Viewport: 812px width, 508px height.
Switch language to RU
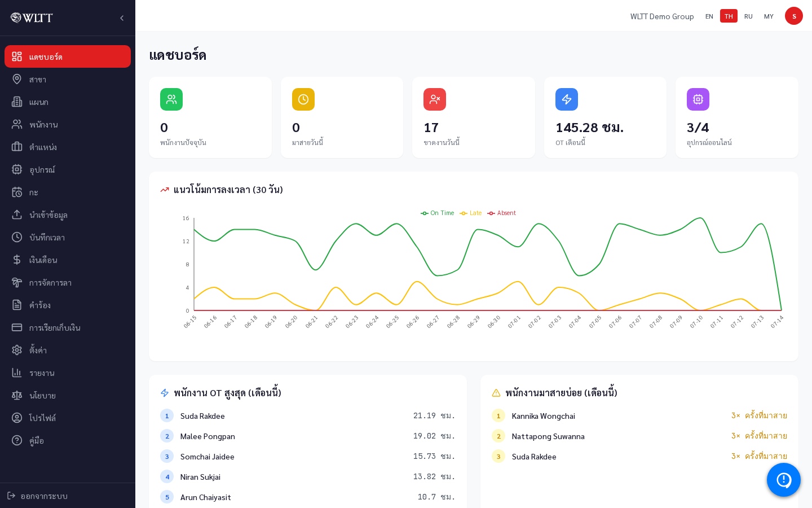(748, 16)
